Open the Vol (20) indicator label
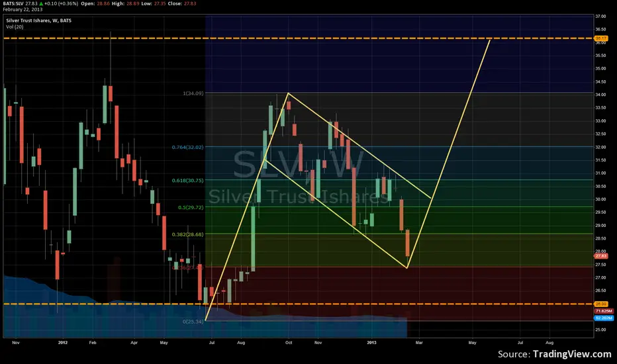 click(x=15, y=26)
